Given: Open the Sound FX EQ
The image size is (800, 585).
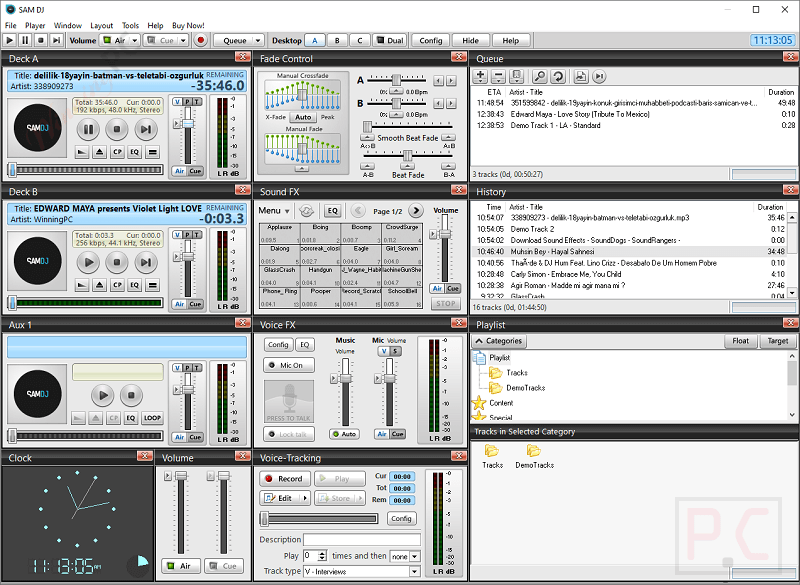Looking at the screenshot, I should point(332,211).
